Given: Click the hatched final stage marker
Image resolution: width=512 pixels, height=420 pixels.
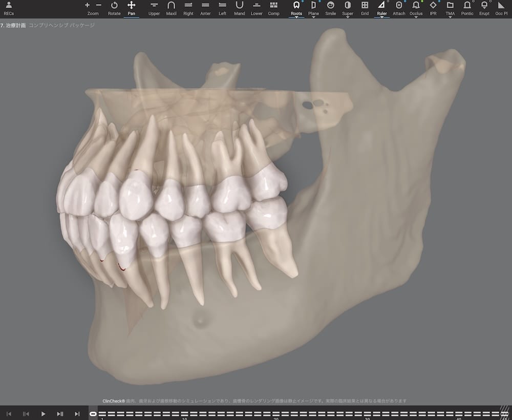Looking at the screenshot, I should pos(504,413).
